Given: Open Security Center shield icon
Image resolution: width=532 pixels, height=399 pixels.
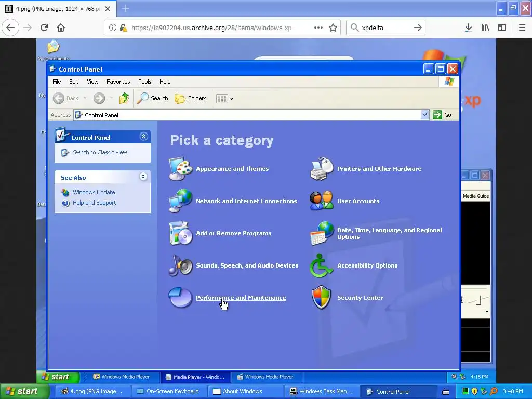Looking at the screenshot, I should 322,298.
